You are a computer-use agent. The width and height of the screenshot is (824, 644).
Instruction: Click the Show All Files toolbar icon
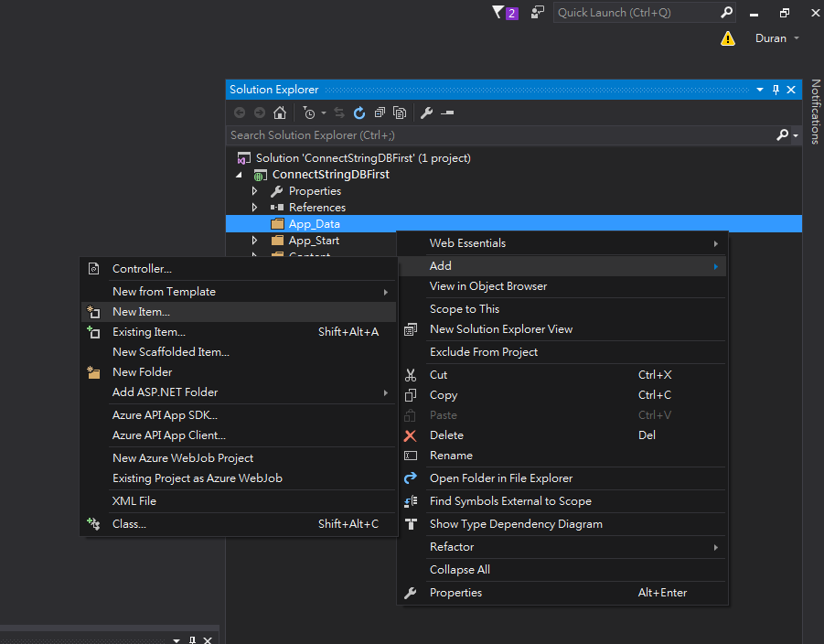400,113
